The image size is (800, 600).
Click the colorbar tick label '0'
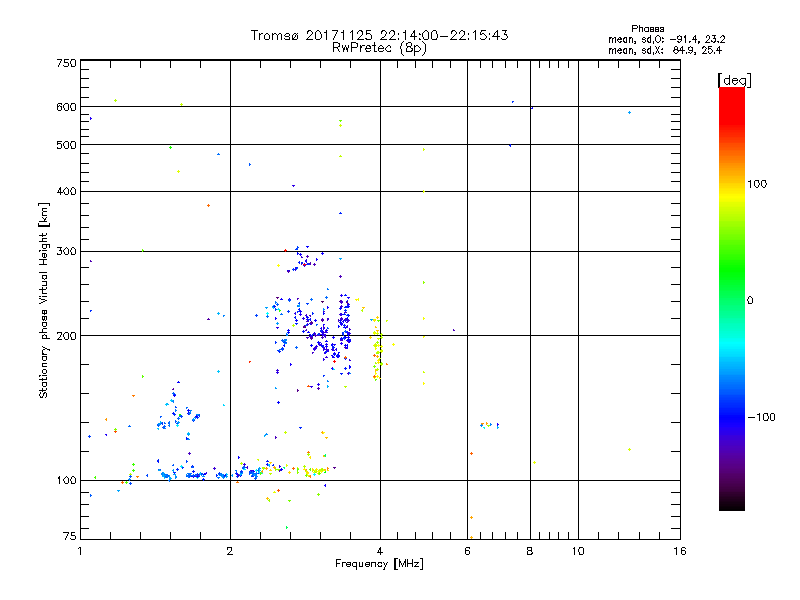(x=749, y=301)
